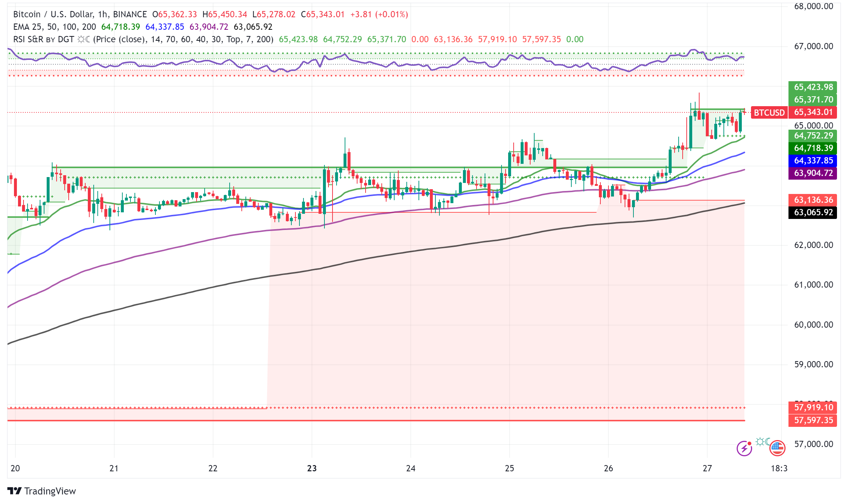Click the 61,000.00 price scale tick
Screen dimensions: 848x504
coord(813,285)
